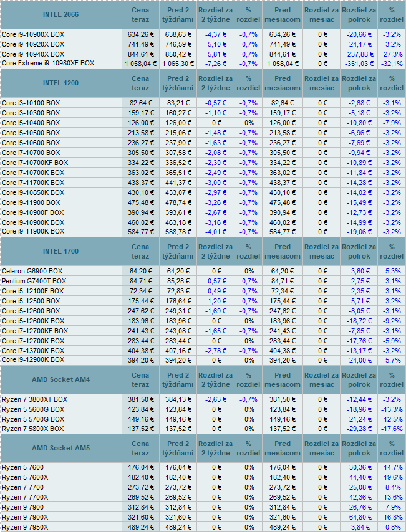
Task: Select the AMD Socket AM4 heading
Action: [60, 380]
